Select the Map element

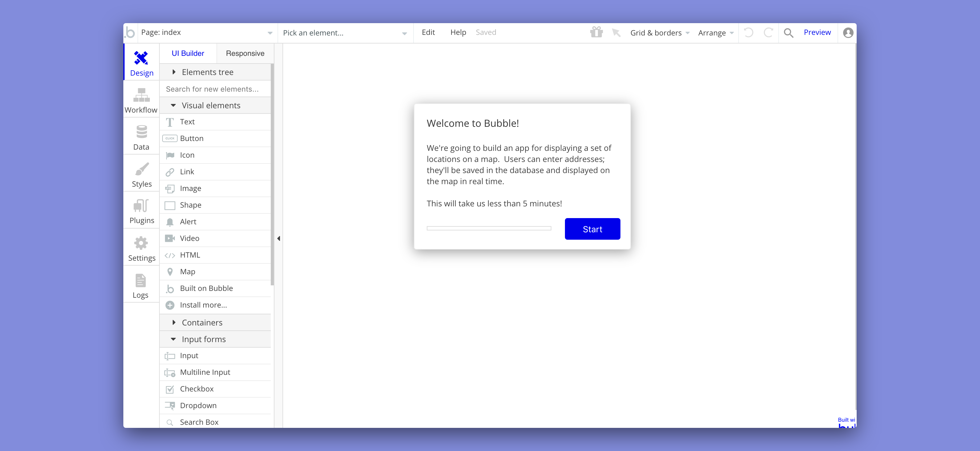coord(215,272)
